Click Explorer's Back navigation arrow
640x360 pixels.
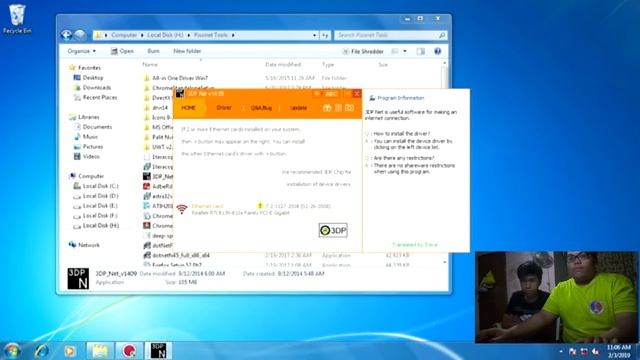click(67, 36)
